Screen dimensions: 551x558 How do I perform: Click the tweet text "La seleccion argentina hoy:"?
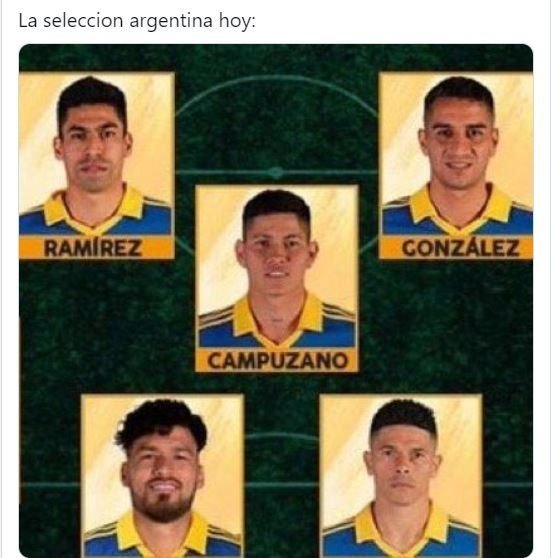pyautogui.click(x=137, y=21)
